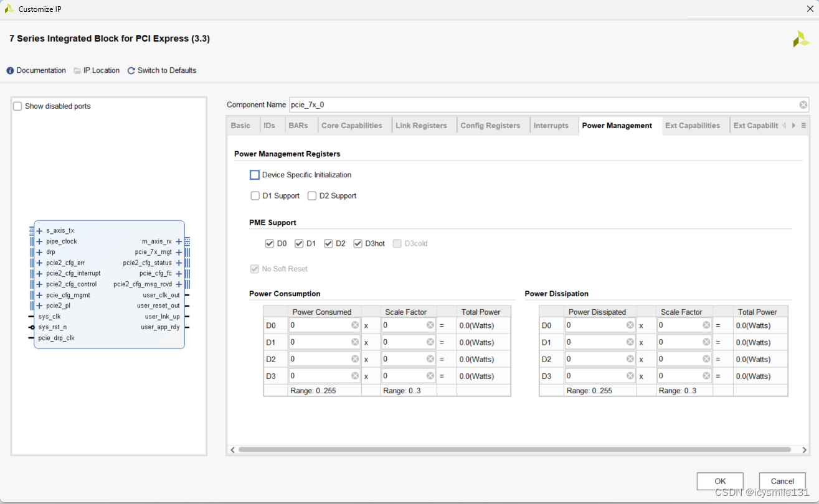Focus D3 Power Dissipated input

click(600, 376)
